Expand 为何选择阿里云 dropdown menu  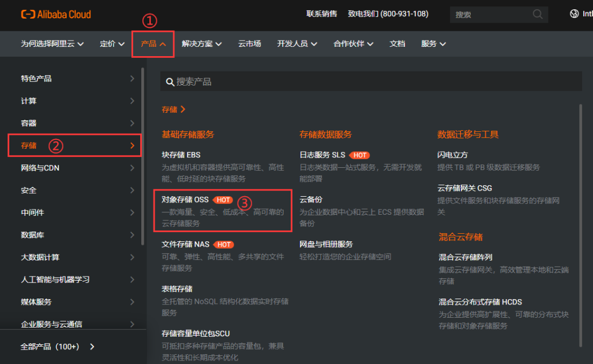[52, 44]
